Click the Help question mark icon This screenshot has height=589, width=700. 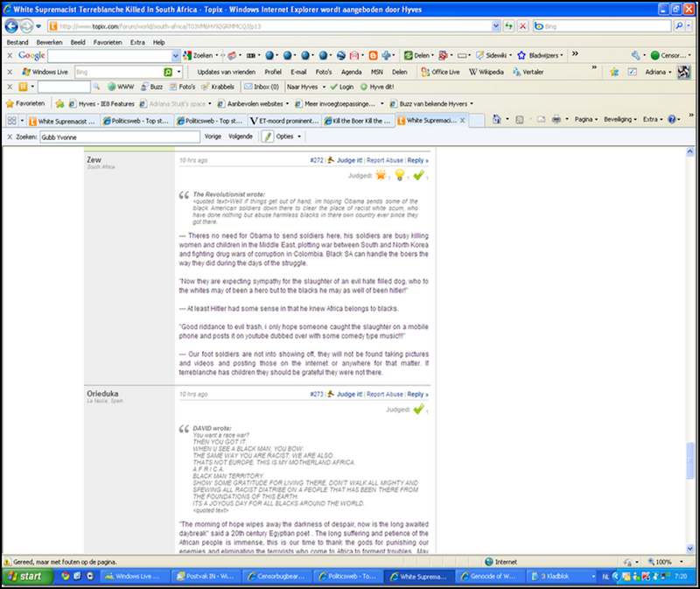(x=671, y=119)
